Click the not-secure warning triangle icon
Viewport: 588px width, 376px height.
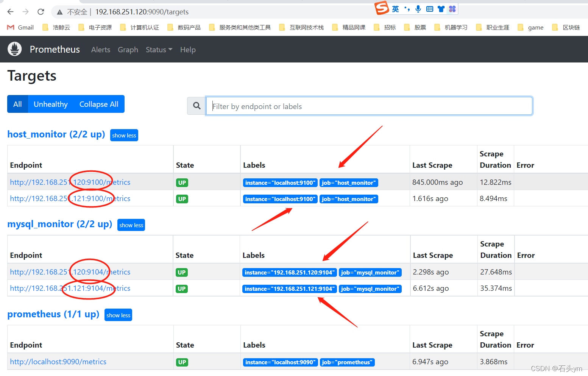59,12
